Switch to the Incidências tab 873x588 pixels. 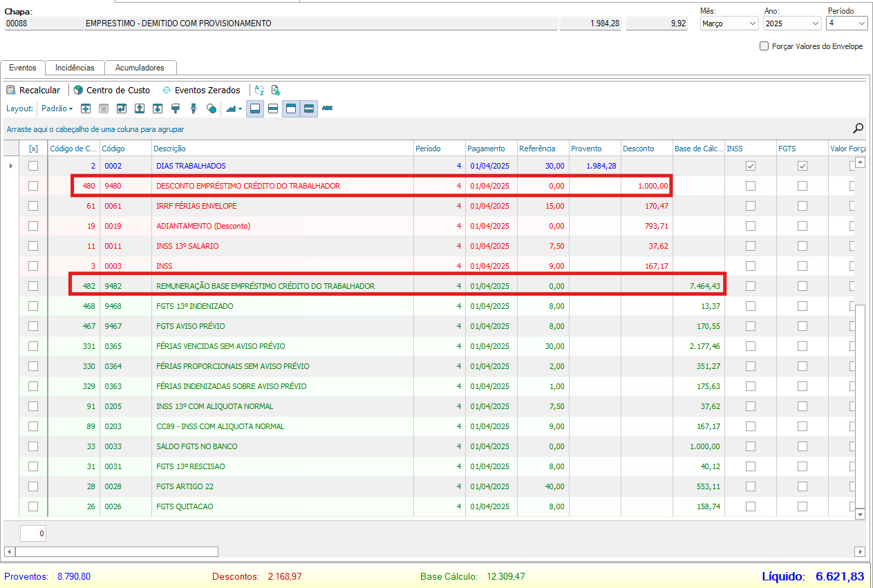point(75,68)
